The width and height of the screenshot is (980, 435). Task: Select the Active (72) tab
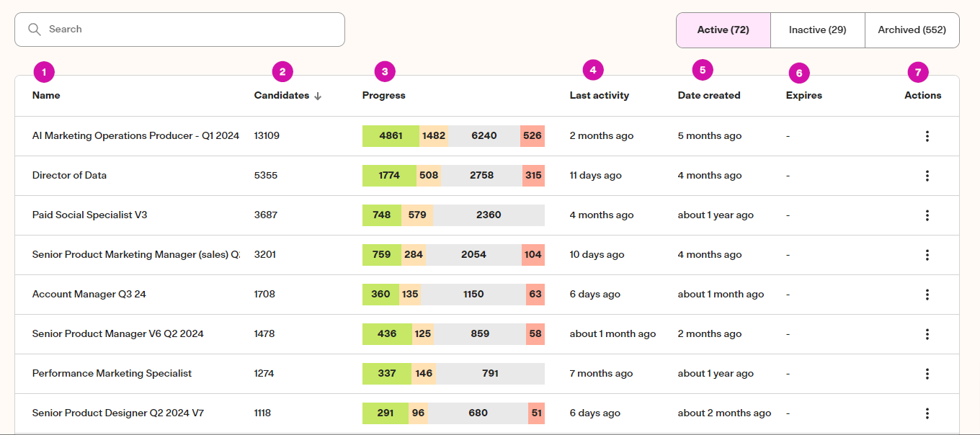723,30
